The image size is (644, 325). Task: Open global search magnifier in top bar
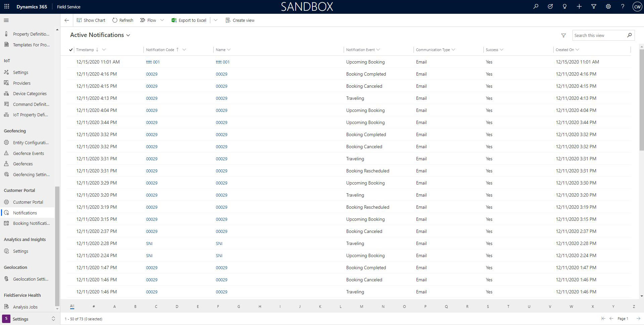(x=536, y=6)
